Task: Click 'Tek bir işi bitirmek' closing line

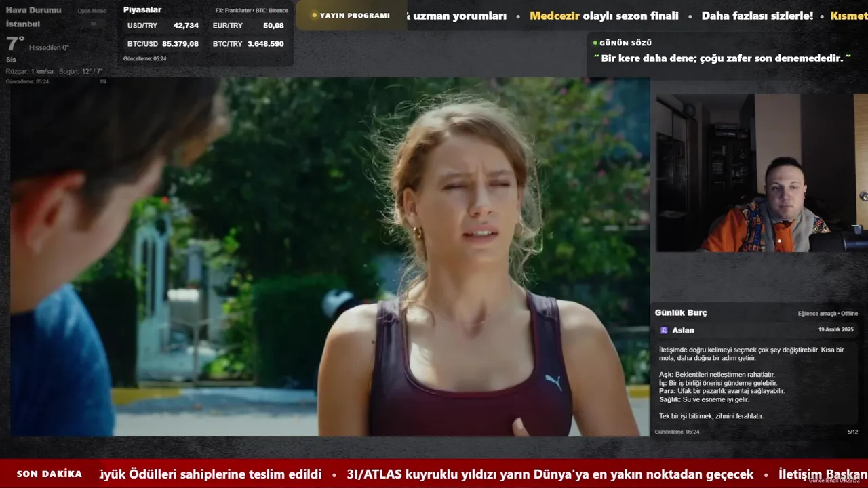Action: [711, 416]
